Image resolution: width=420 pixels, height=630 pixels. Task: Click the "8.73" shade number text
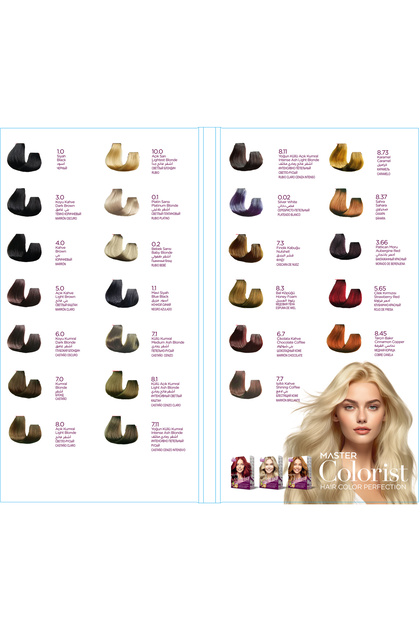coord(383,152)
